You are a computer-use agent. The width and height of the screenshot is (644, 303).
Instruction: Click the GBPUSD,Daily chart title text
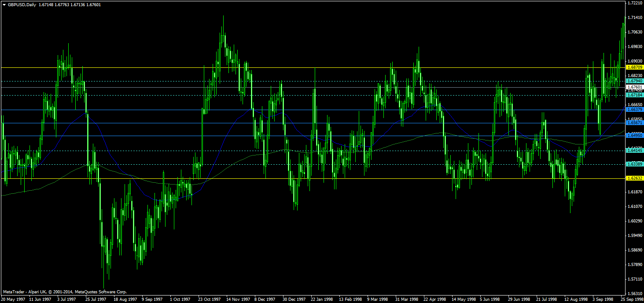22,4
